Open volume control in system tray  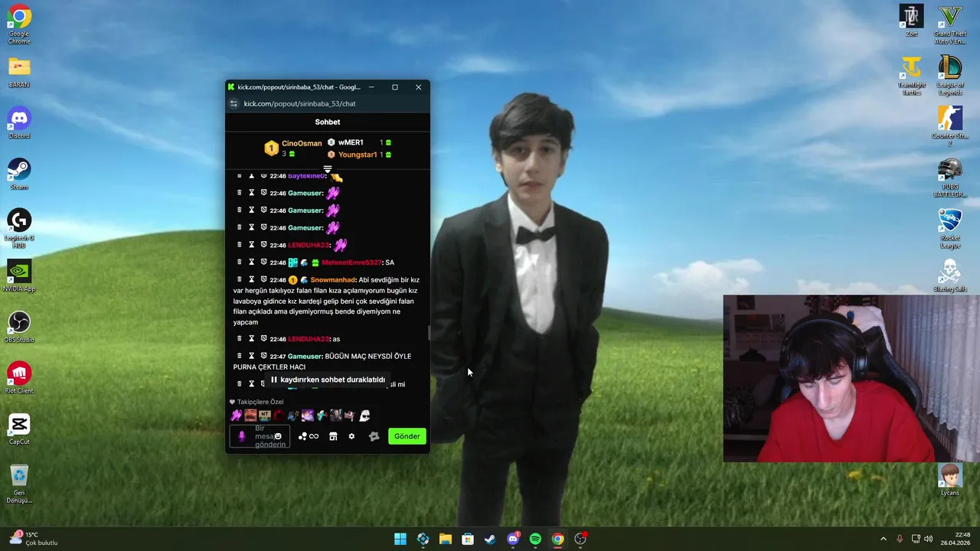(929, 539)
